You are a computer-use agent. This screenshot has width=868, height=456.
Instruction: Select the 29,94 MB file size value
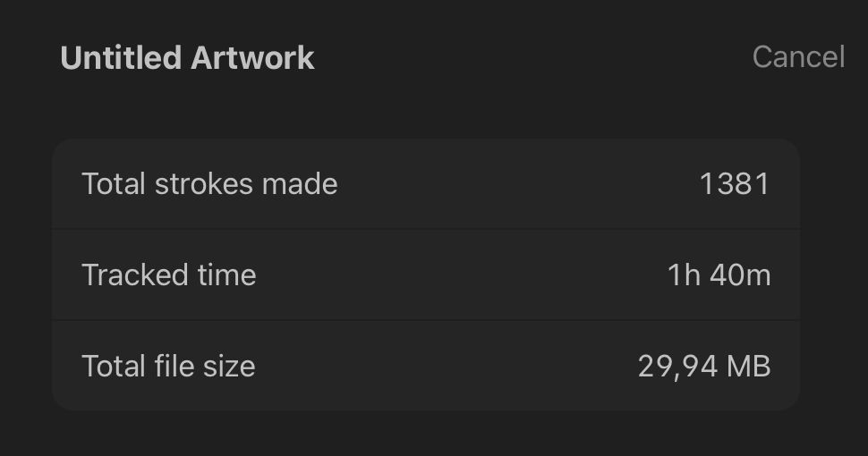click(x=704, y=367)
